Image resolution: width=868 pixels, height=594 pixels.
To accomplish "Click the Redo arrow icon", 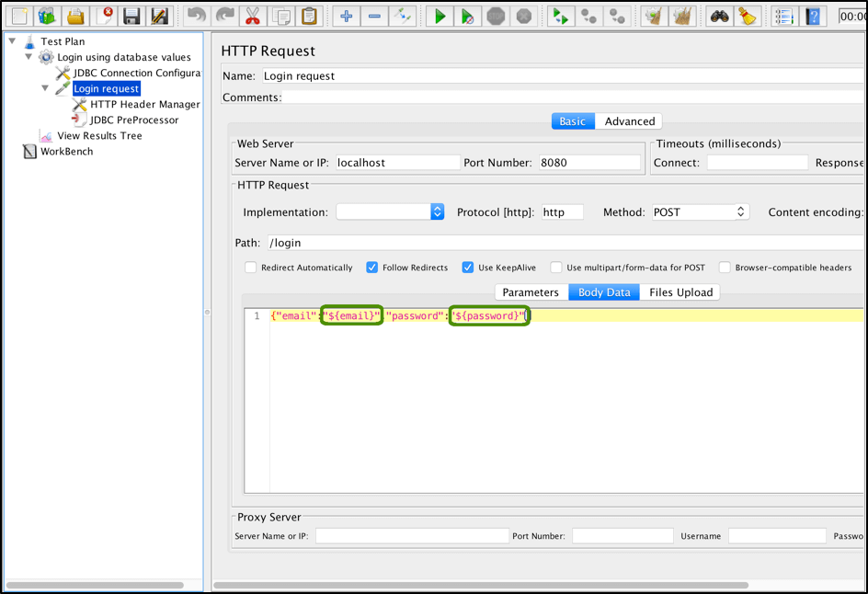I will point(224,16).
